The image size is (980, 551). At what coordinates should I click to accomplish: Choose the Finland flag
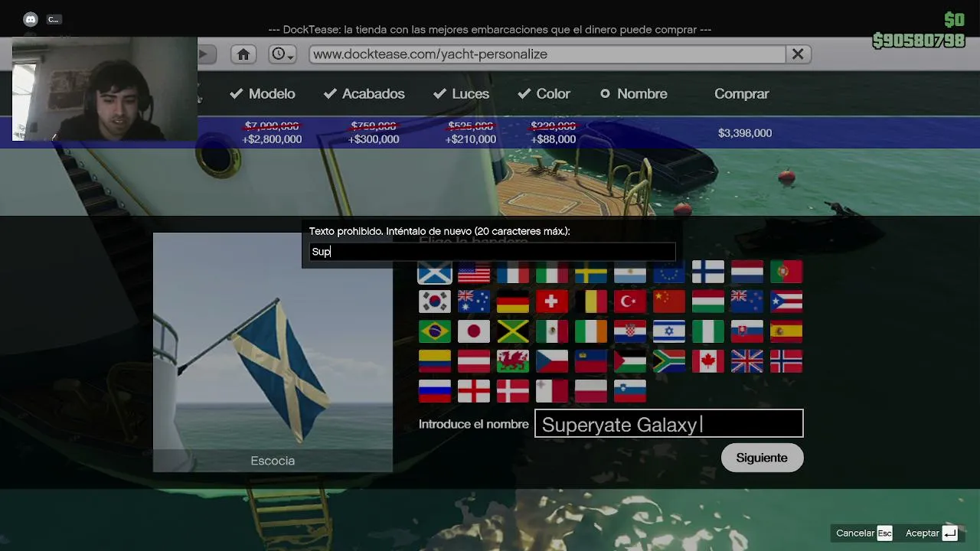[708, 272]
